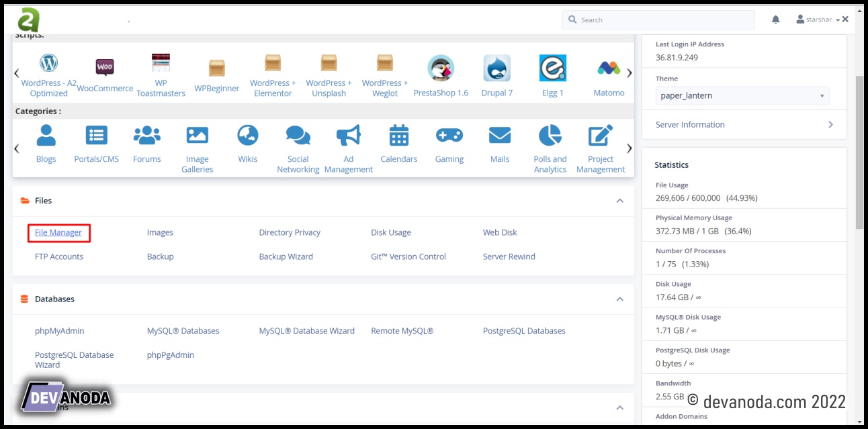Select the Wikis globe category icon
Image resolution: width=868 pixels, height=429 pixels.
pyautogui.click(x=247, y=136)
